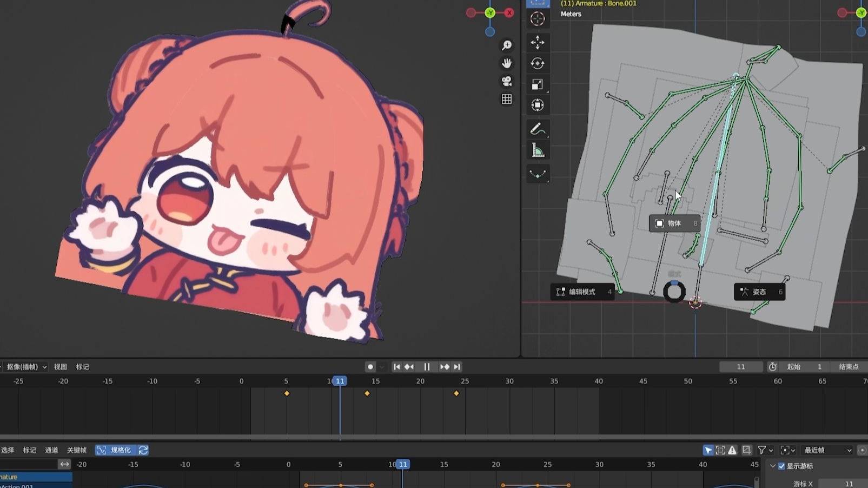Select the Cursor tool in armature viewport
868x488 pixels.
point(538,19)
